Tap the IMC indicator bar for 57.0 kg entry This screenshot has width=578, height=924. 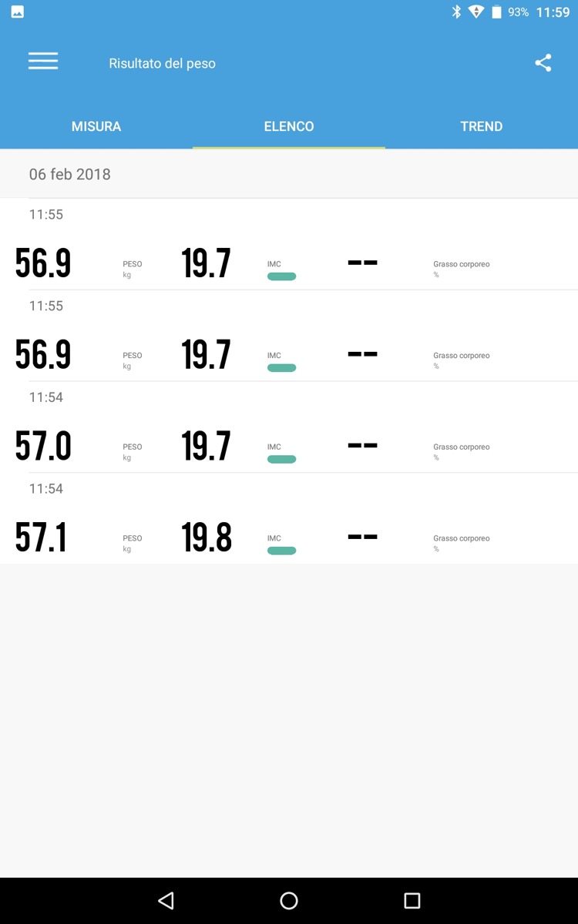[281, 459]
